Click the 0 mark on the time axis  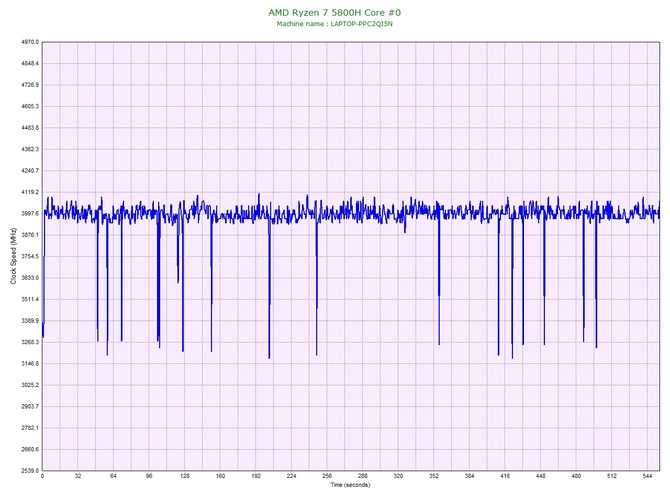coord(42,476)
